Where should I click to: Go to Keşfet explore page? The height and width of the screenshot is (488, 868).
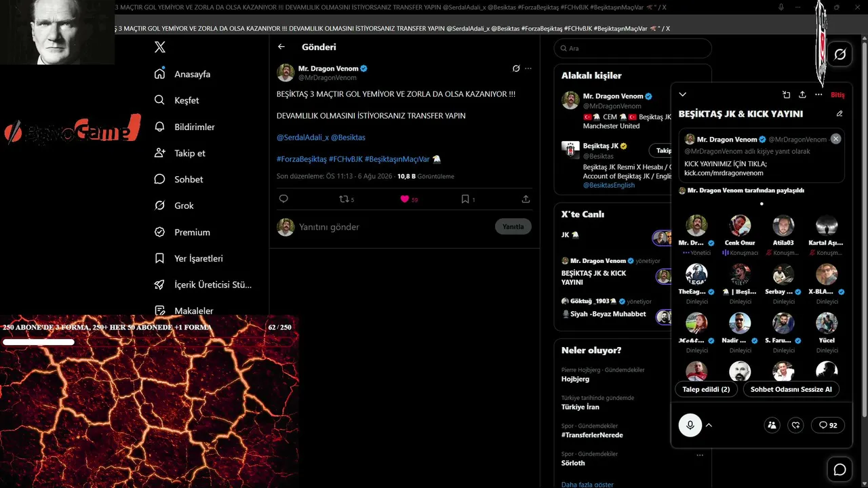coord(176,100)
